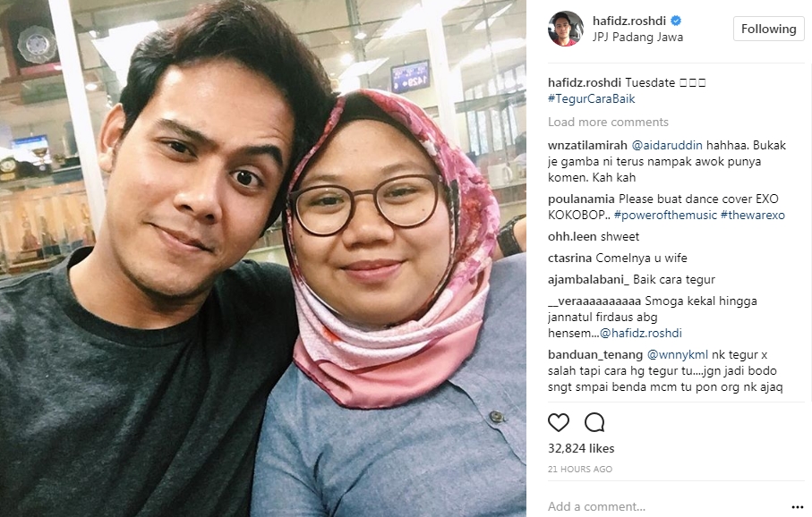Toggle the Following button

click(768, 29)
